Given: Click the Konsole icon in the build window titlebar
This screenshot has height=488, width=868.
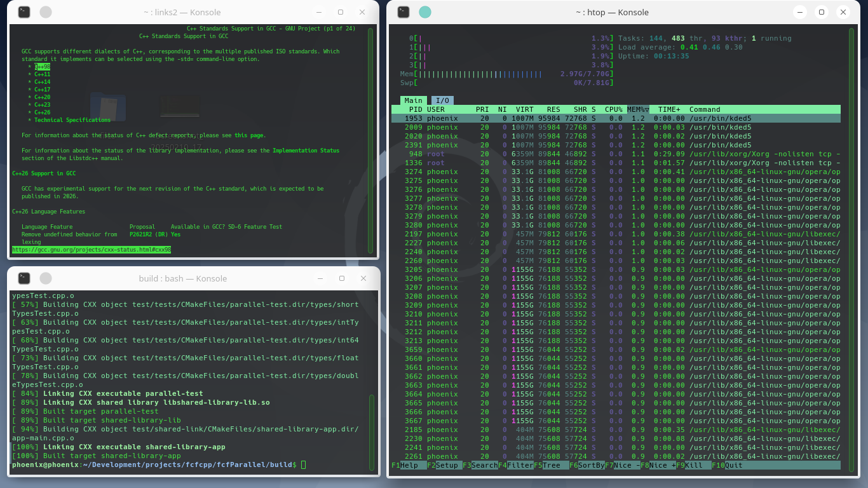Looking at the screenshot, I should point(24,278).
